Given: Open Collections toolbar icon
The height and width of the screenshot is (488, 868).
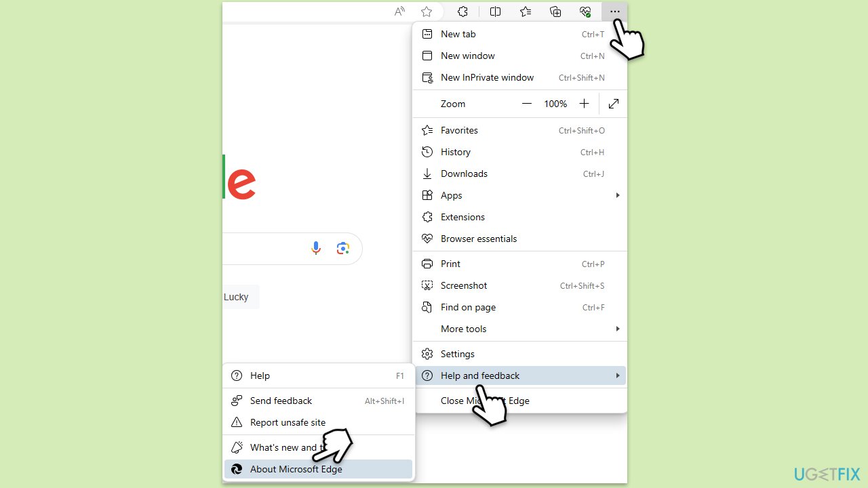Looking at the screenshot, I should point(555,12).
